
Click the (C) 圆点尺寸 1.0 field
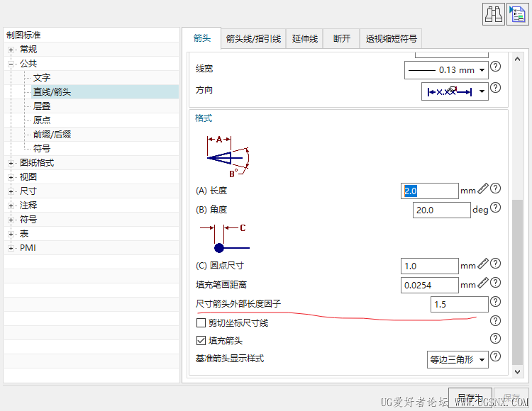(430, 266)
